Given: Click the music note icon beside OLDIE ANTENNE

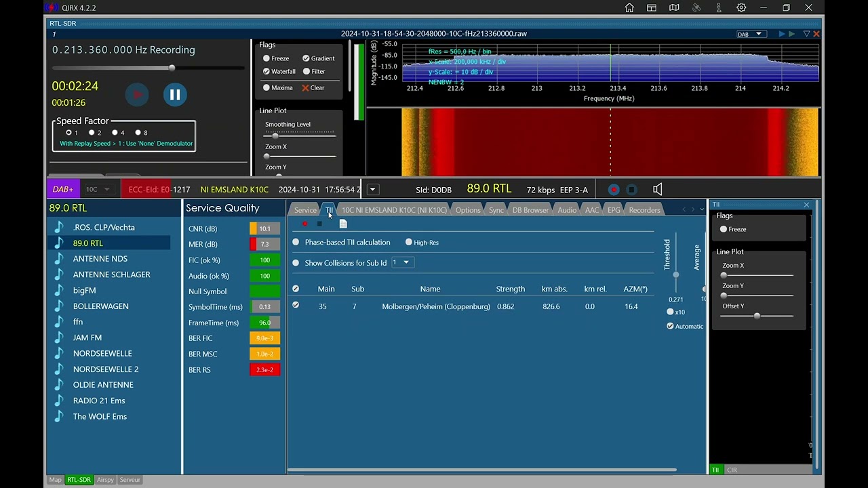Looking at the screenshot, I should pyautogui.click(x=59, y=385).
